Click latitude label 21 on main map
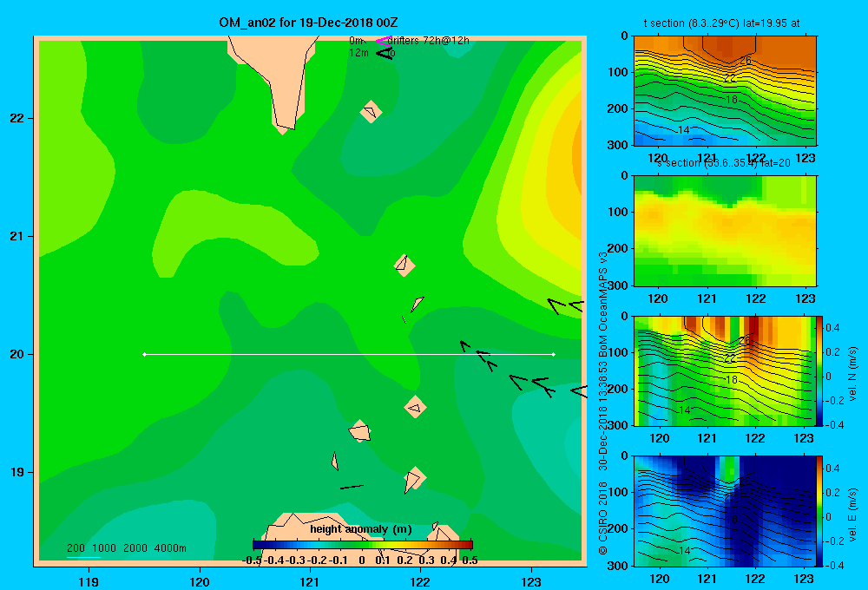The image size is (868, 590). (17, 236)
